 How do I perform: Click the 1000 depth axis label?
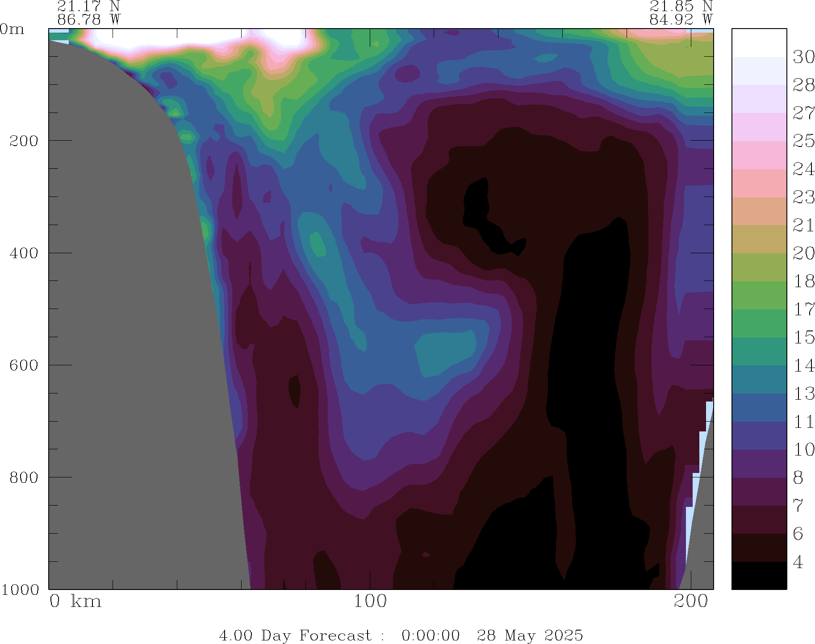(x=20, y=590)
